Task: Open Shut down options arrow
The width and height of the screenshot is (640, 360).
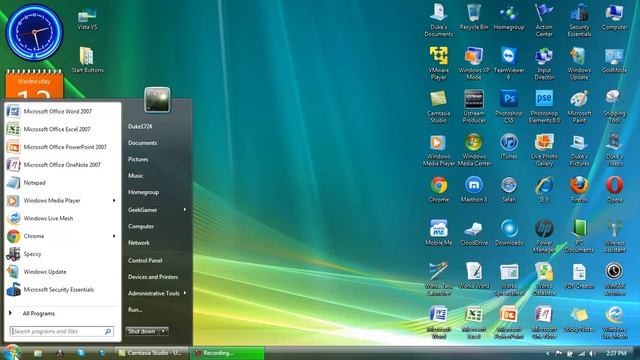Action: [163, 331]
